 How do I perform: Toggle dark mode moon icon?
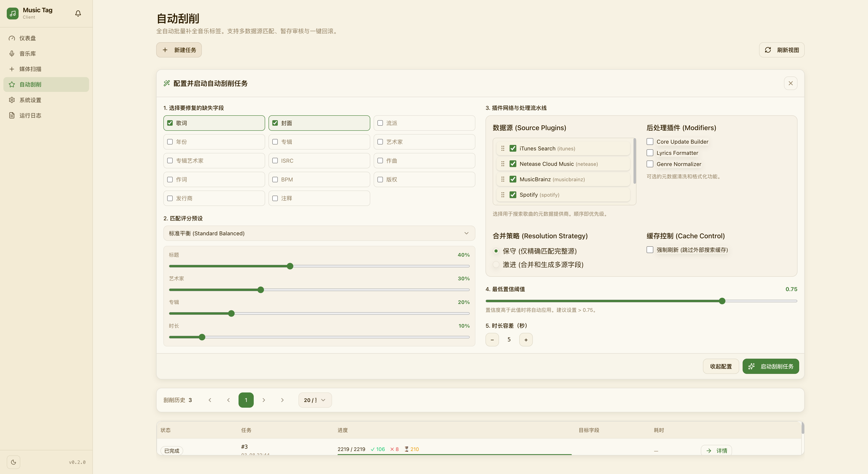[14, 462]
